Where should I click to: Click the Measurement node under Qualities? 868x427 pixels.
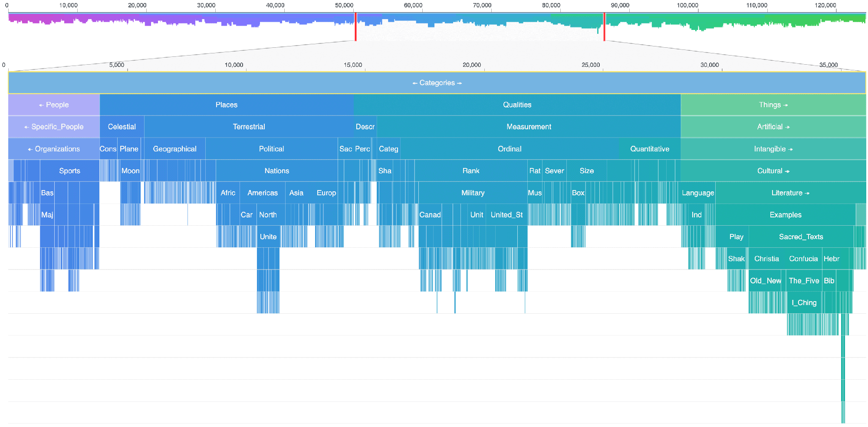[529, 127]
